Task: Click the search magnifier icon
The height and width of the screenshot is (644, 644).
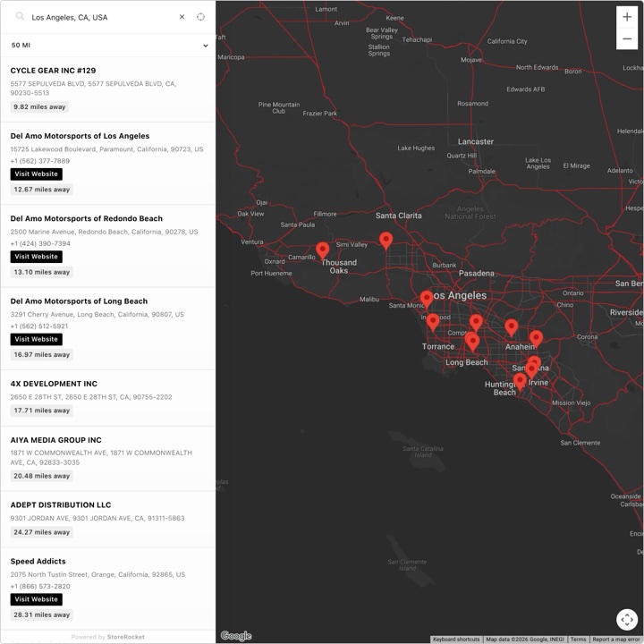Action: click(20, 16)
